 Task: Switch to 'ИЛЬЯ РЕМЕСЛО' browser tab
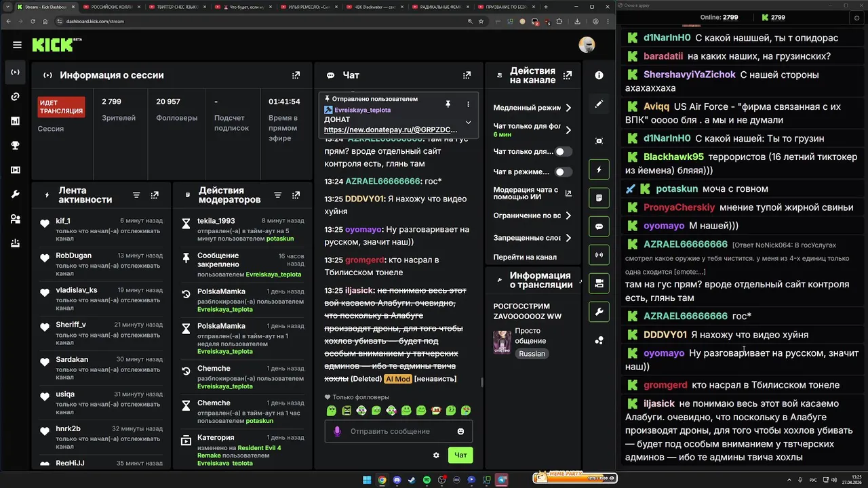[x=309, y=7]
